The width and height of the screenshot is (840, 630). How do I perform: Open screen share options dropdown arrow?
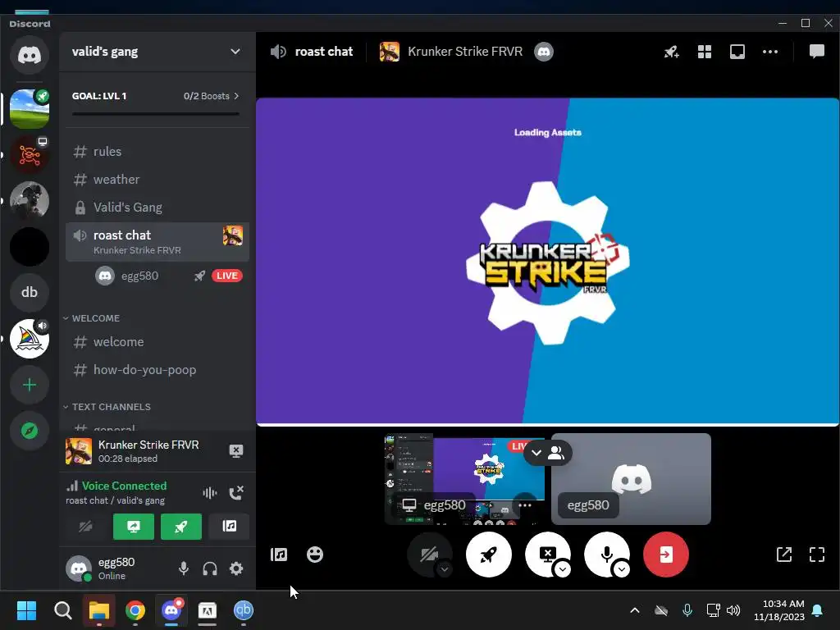563,569
